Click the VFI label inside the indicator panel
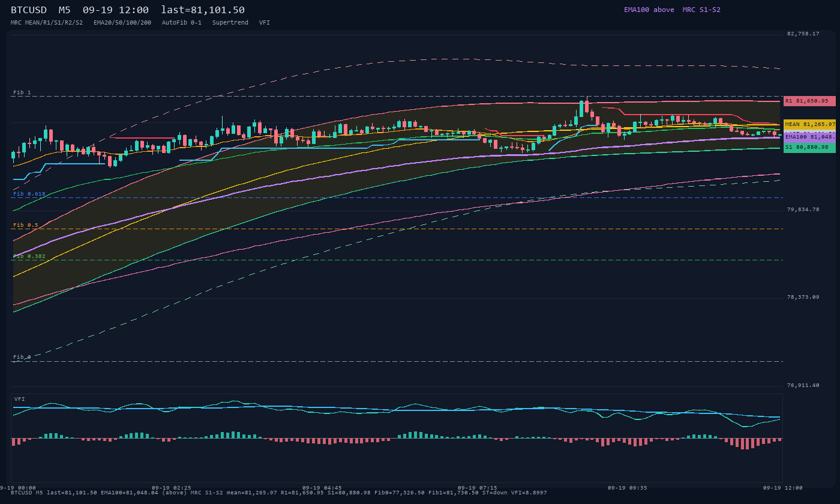 click(20, 399)
